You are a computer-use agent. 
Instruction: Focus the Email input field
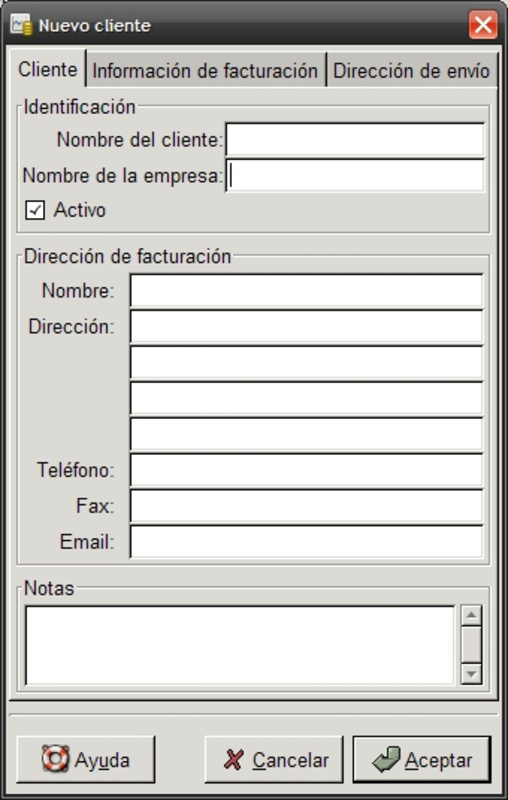coord(306,541)
